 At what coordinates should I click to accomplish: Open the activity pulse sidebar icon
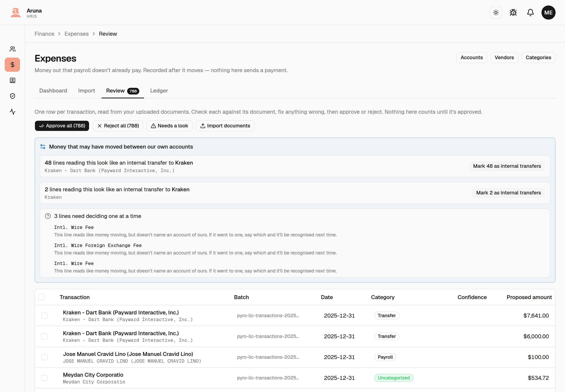[x=13, y=112]
